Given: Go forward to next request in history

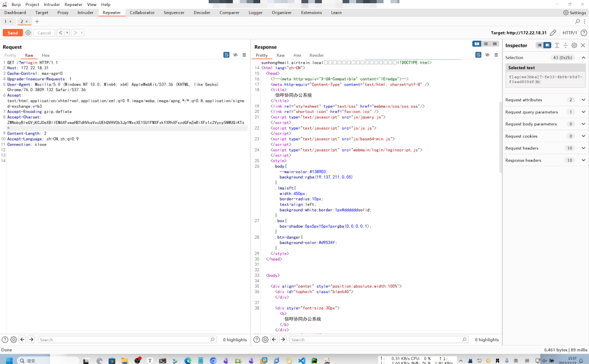Looking at the screenshot, I should 75,33.
